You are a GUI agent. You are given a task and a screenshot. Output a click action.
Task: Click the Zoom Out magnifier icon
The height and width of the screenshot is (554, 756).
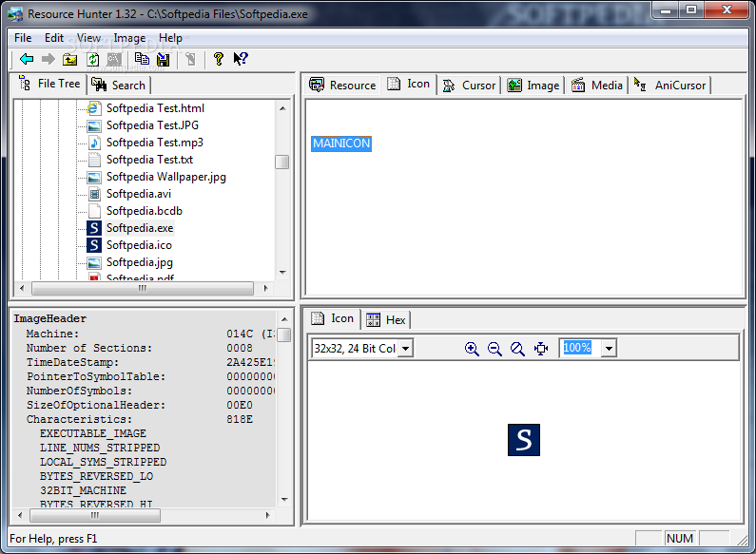[x=494, y=349]
